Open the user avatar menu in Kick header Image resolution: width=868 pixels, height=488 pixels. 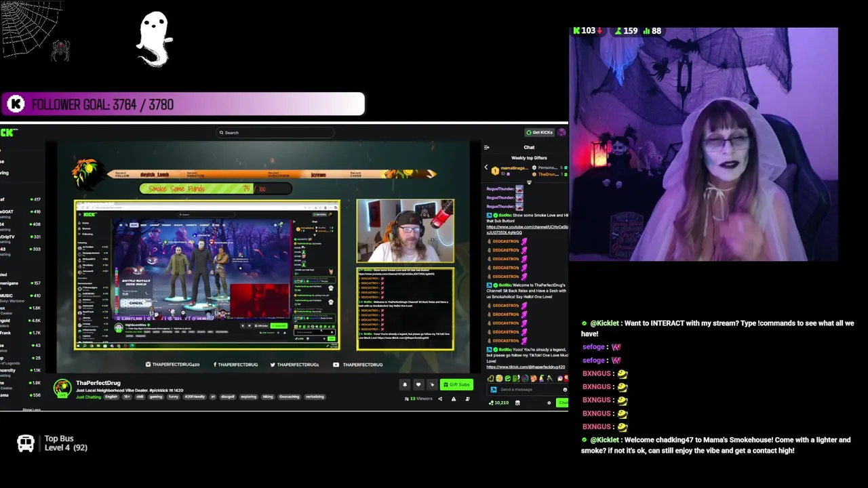pos(561,132)
